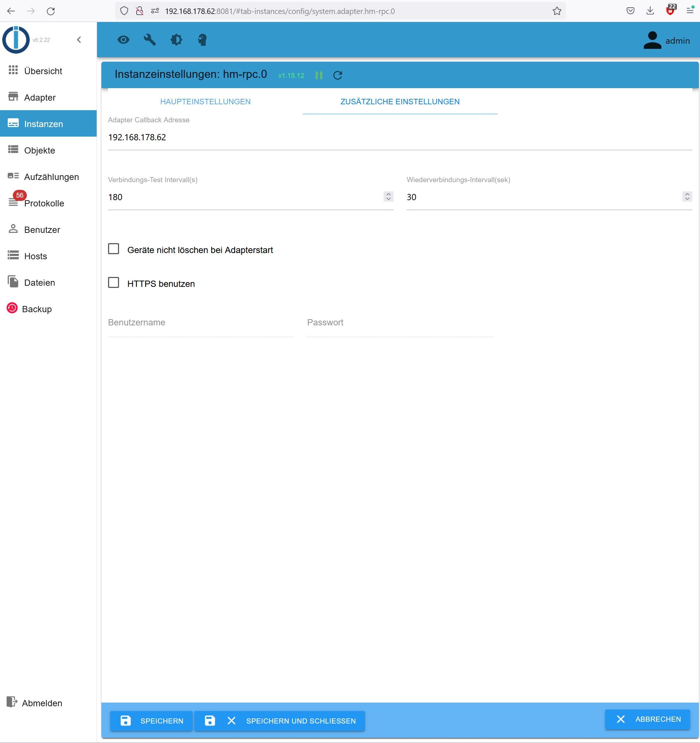This screenshot has width=700, height=743.
Task: Toggle the theme brightness icon
Action: point(176,40)
